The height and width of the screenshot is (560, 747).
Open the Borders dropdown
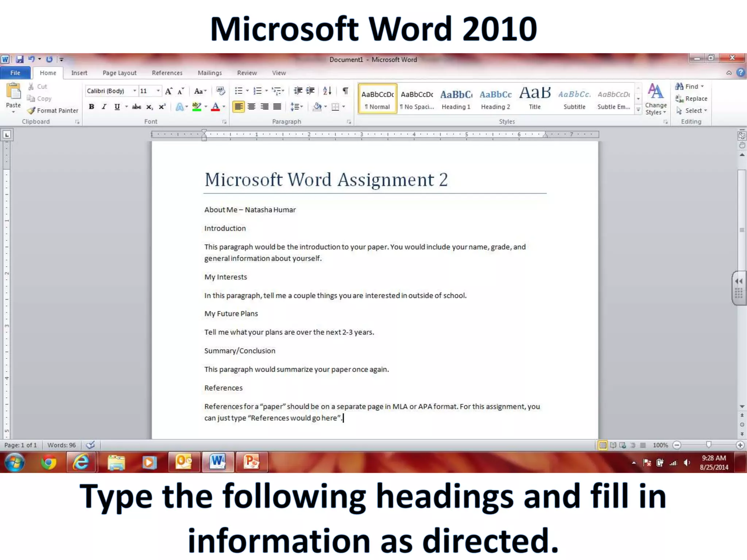coord(343,107)
